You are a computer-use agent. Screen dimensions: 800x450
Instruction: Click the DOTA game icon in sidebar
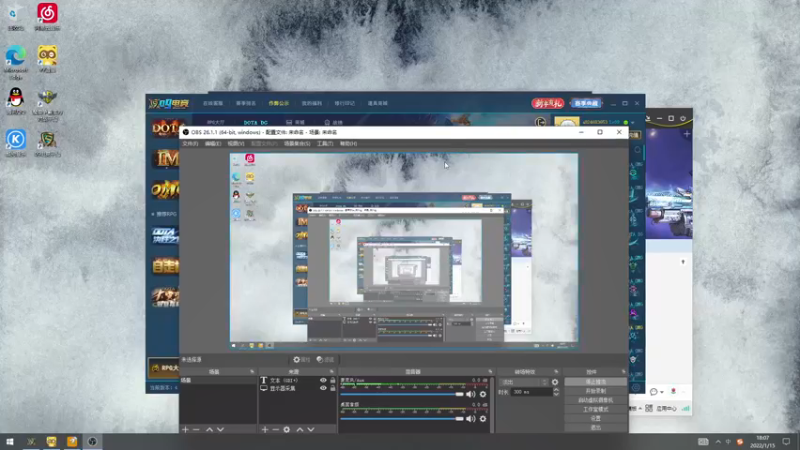(165, 128)
